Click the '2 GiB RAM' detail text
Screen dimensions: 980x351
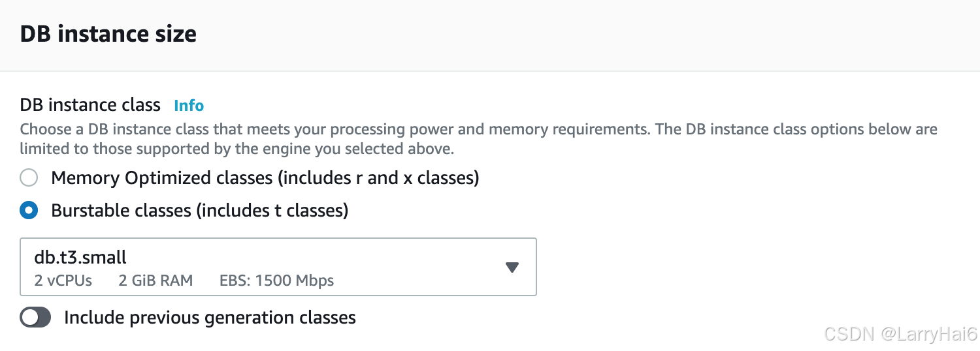tap(155, 281)
